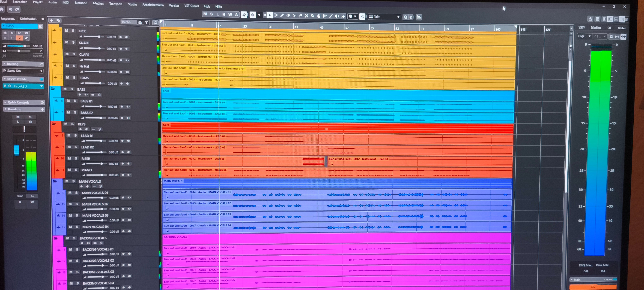644x290 pixels.
Task: Select the Glue tool
Action: pyautogui.click(x=300, y=16)
